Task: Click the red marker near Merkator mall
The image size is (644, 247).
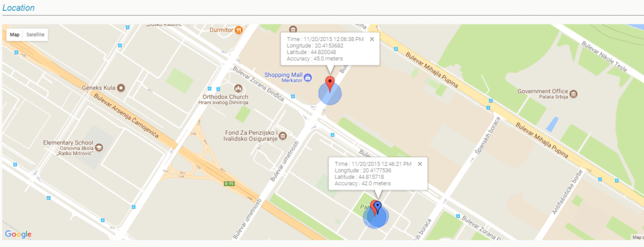Action: [x=330, y=84]
